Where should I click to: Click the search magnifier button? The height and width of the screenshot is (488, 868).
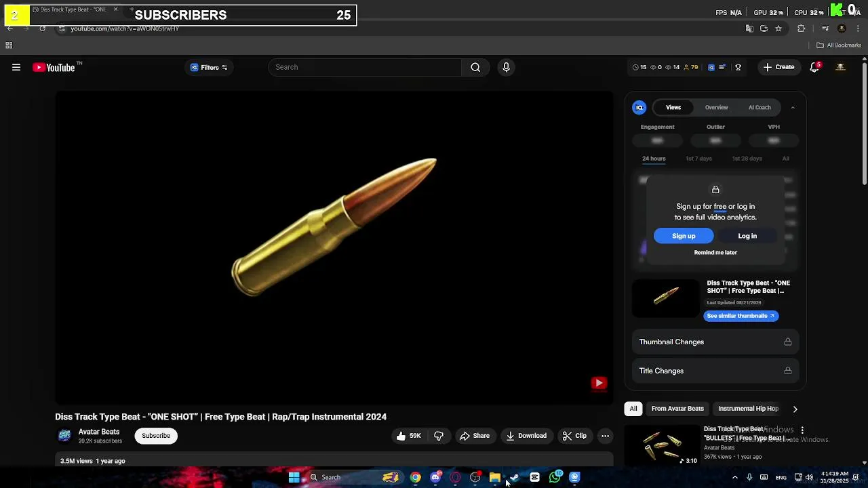click(475, 67)
